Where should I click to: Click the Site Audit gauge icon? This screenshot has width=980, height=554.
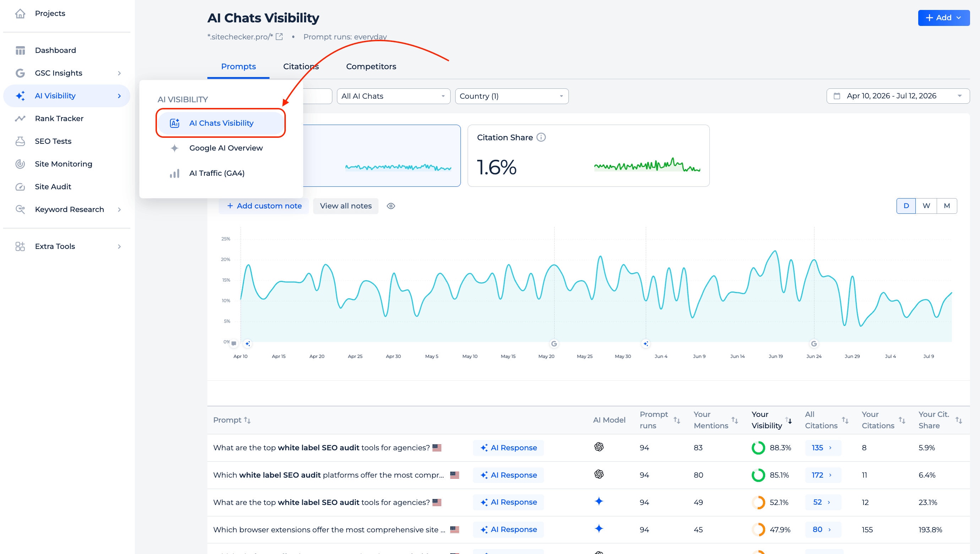(x=20, y=187)
